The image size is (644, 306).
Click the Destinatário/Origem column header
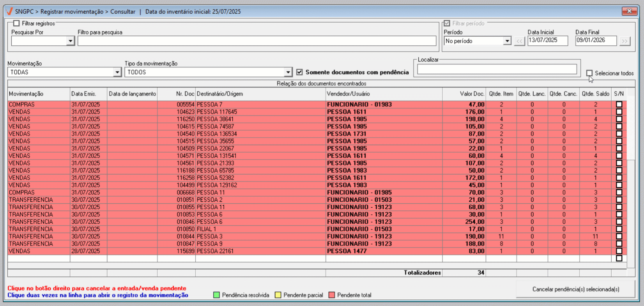(x=260, y=94)
